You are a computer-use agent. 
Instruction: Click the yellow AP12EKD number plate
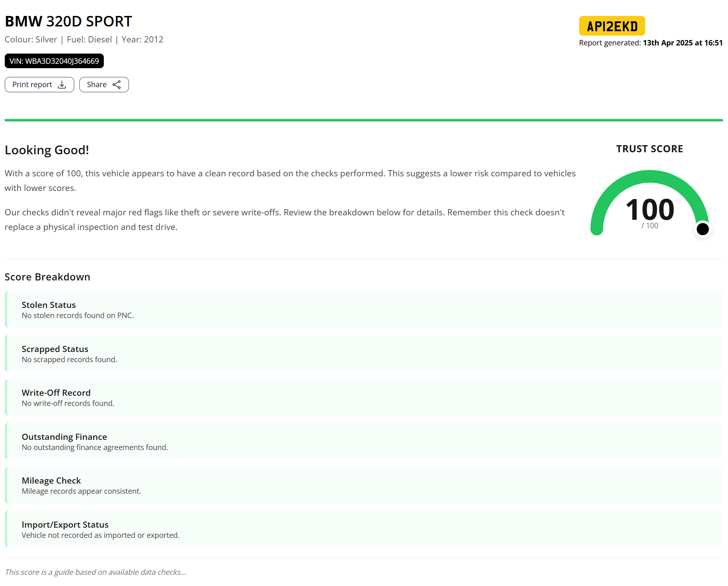click(x=612, y=26)
